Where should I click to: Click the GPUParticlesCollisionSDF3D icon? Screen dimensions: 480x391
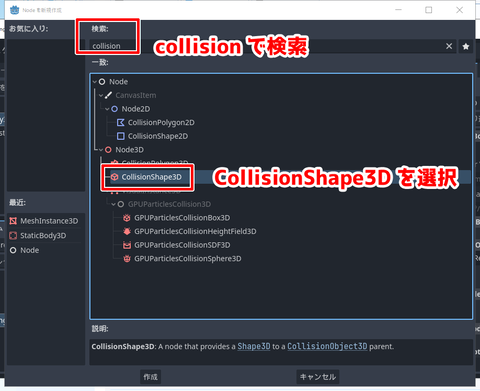(x=127, y=245)
